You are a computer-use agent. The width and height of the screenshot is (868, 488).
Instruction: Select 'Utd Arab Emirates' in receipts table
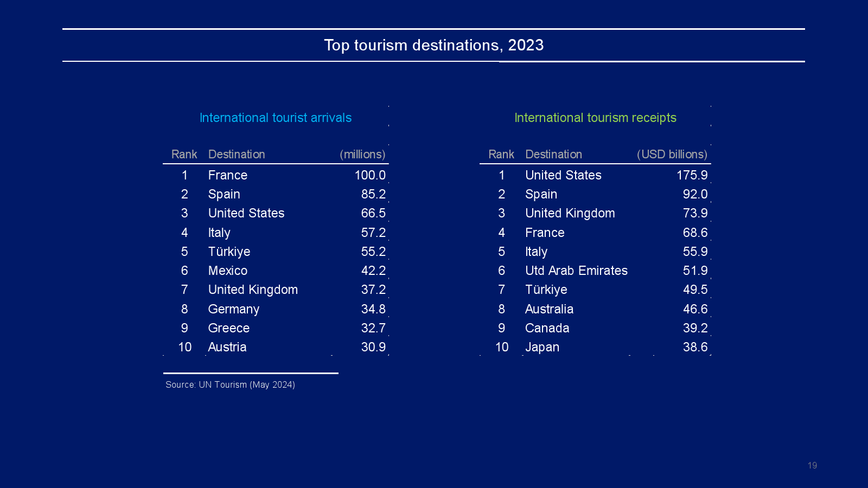[x=576, y=271]
